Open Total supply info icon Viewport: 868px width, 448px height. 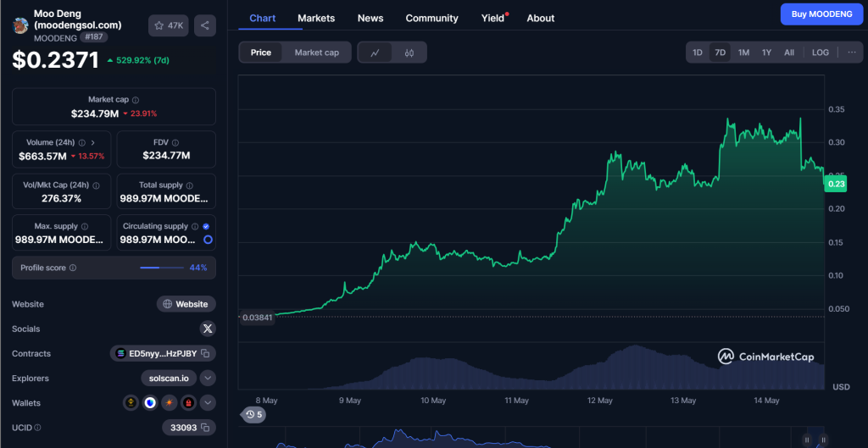coord(189,185)
